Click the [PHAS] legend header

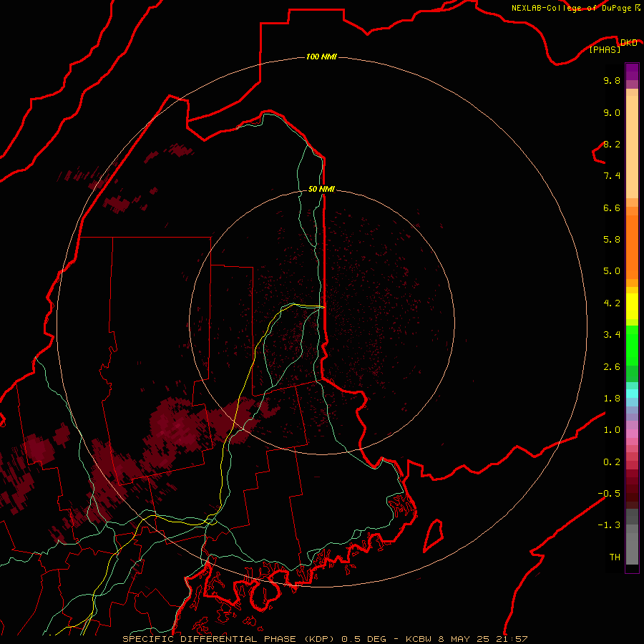[605, 49]
